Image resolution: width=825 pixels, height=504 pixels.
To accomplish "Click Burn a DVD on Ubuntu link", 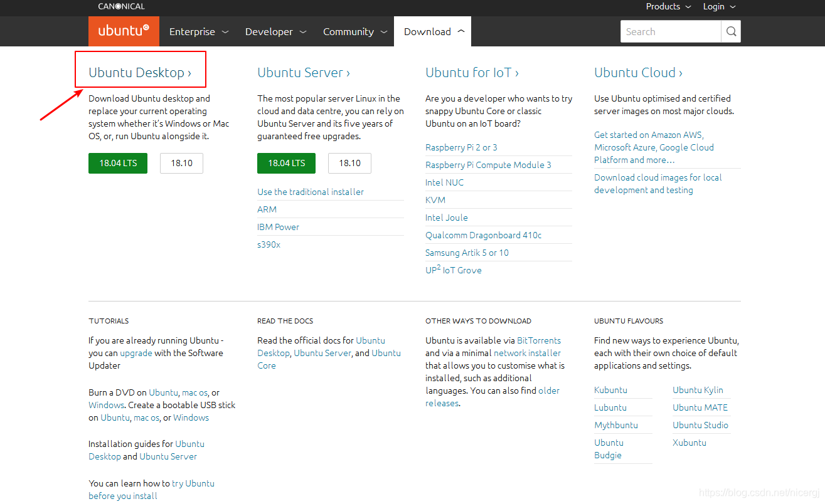I will click(x=163, y=392).
